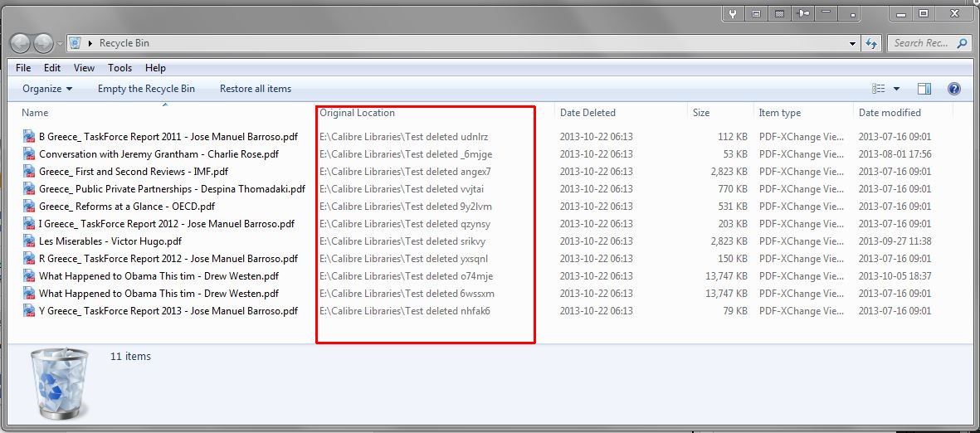Click the large Recycle Bin icon in details pane
Screen dimensions: 980x433
pyautogui.click(x=60, y=382)
